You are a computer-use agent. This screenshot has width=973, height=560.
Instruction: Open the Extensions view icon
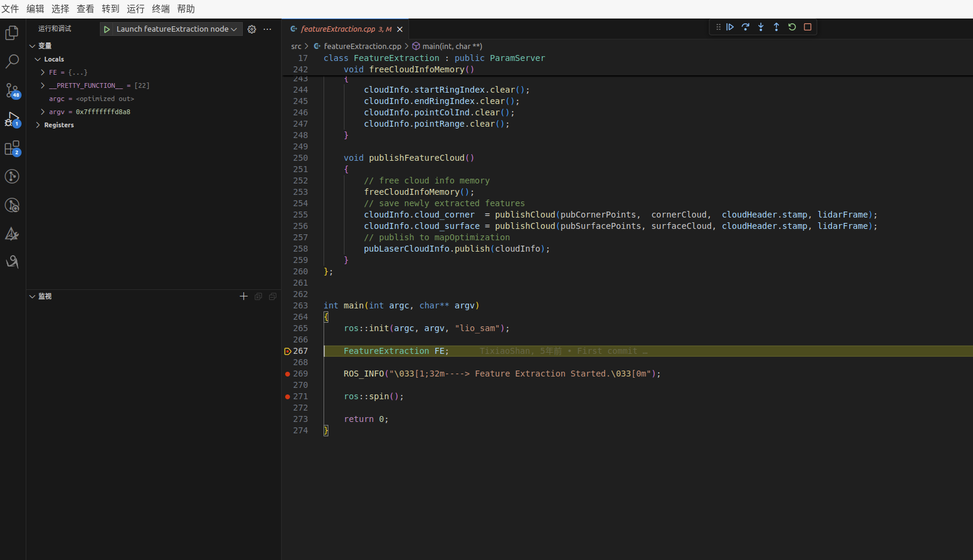[12, 148]
